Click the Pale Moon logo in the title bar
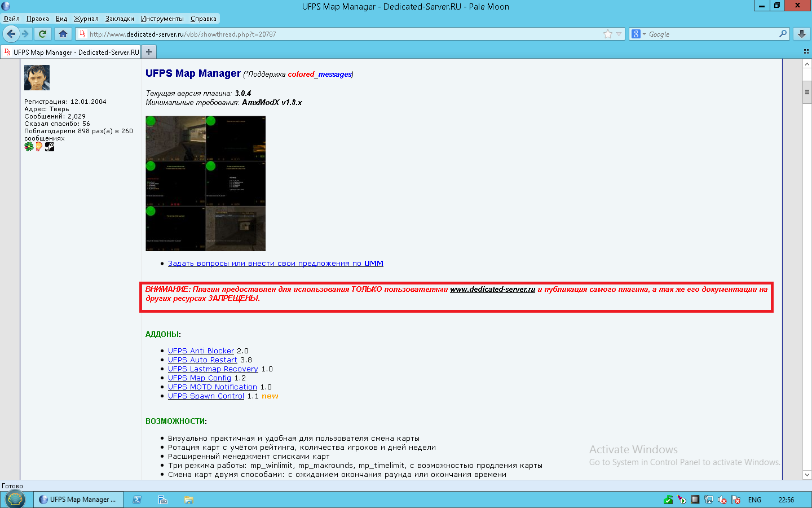The height and width of the screenshot is (508, 812). click(6, 6)
